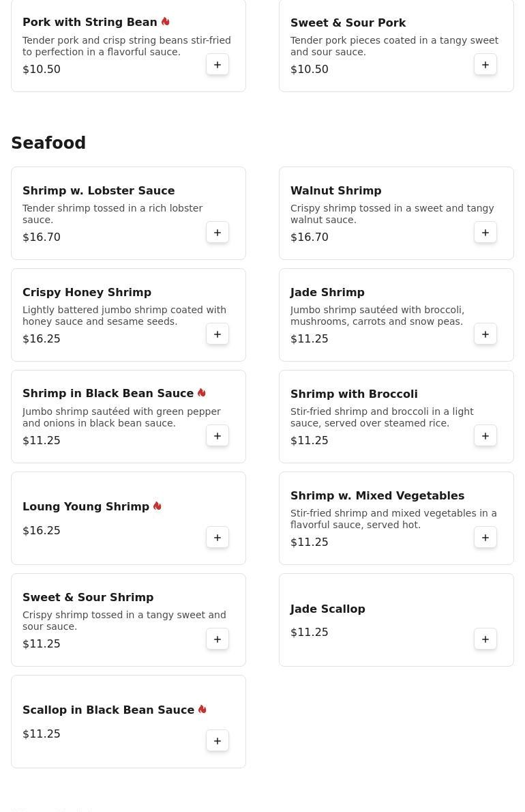Click spicy icon beside Pork with String Bean
525x812 pixels.
pyautogui.click(x=166, y=22)
